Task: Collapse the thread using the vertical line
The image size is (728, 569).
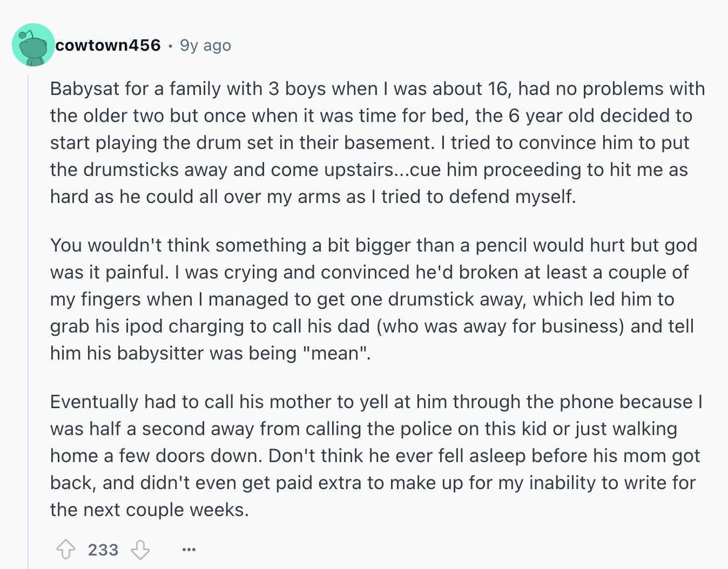Action: (x=28, y=321)
